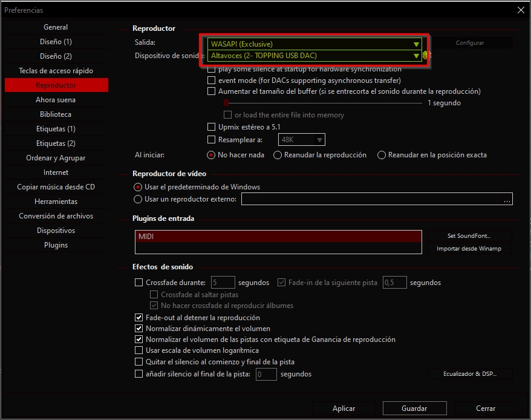The width and height of the screenshot is (531, 420).
Task: Open Ecualizador & DSP settings
Action: pos(470,373)
